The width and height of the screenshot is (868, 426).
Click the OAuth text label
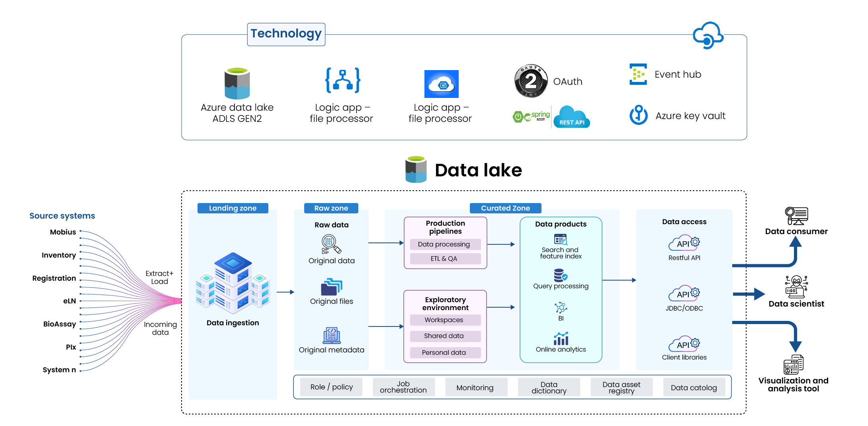pos(568,82)
